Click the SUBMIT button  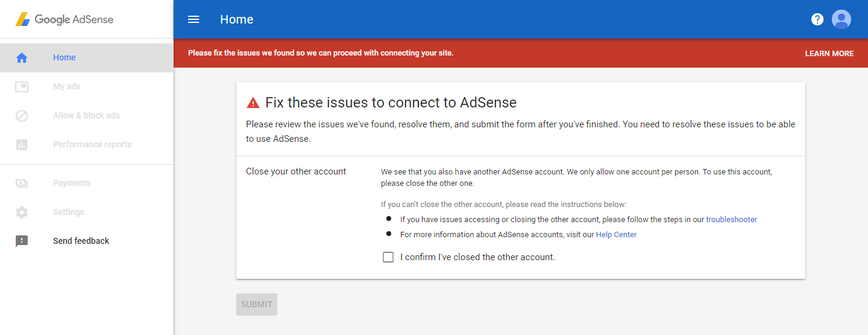point(257,304)
